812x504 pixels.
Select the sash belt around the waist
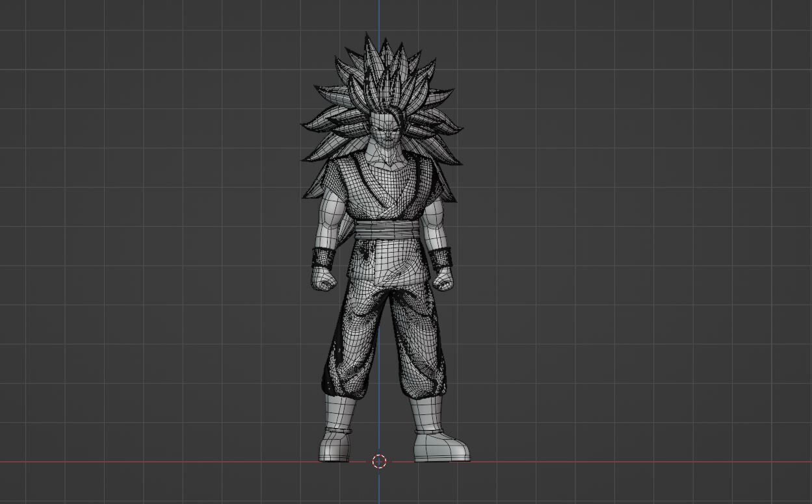(389, 230)
